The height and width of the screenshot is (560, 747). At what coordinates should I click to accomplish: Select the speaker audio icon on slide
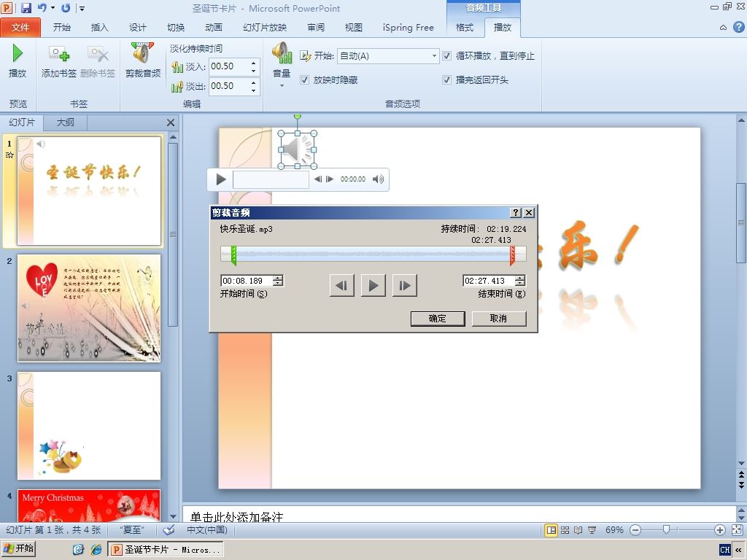[x=298, y=150]
